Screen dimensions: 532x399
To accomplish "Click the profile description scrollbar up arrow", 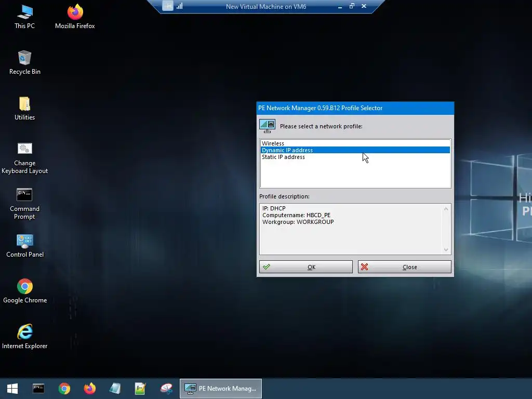I will 446,209.
